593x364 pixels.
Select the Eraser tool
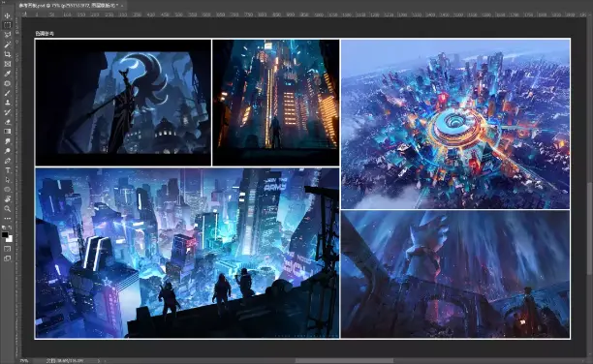point(7,122)
